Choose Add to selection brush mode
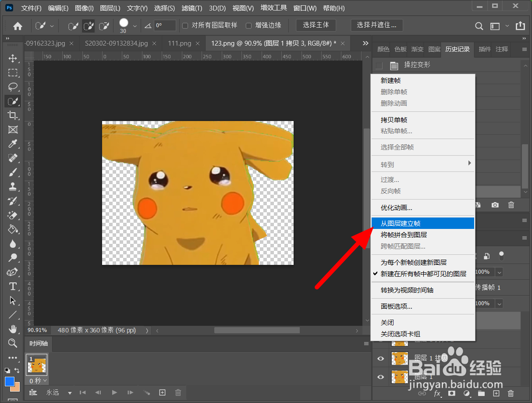Image resolution: width=532 pixels, height=403 pixels. 89,26
